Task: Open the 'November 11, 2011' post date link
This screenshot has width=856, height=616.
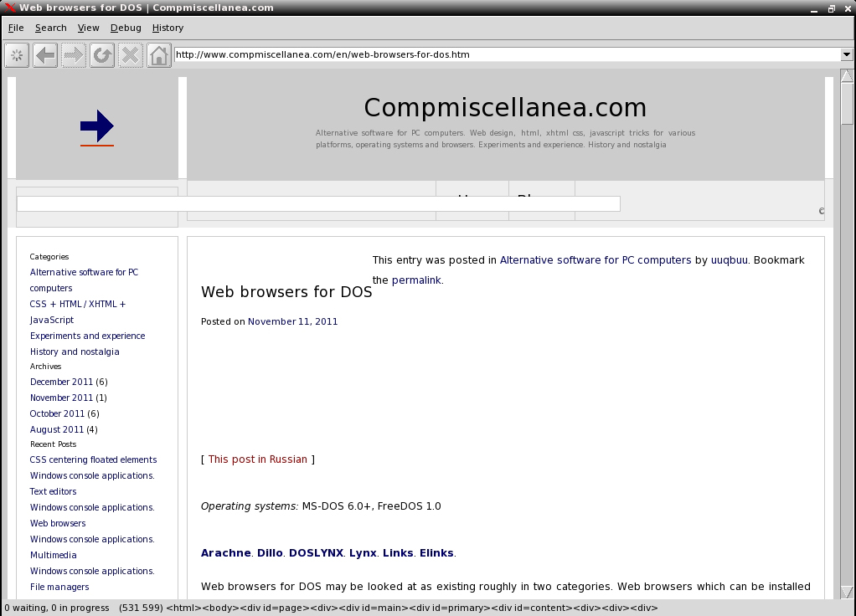Action: [x=292, y=321]
